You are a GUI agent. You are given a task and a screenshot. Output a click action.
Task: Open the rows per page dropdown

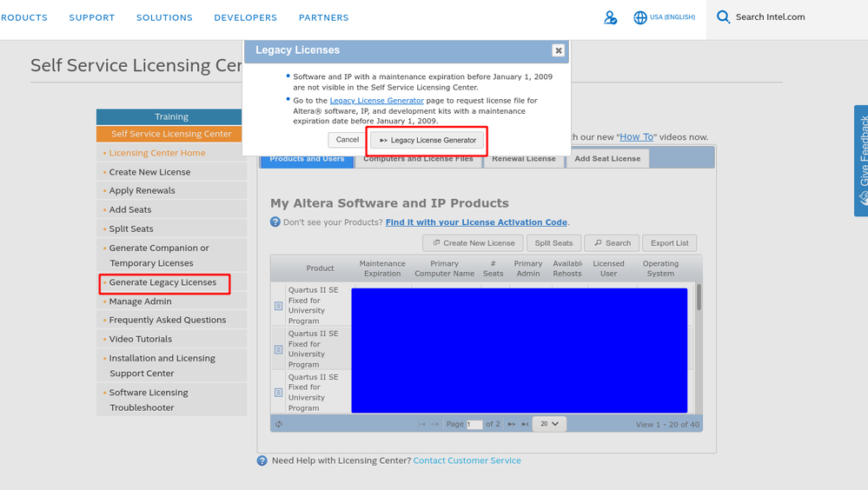coord(549,424)
